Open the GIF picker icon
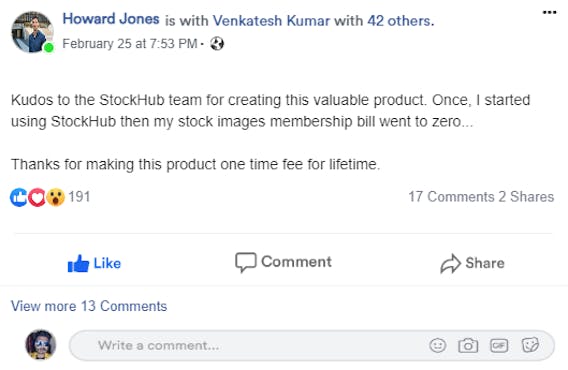The height and width of the screenshot is (370, 568). tap(499, 345)
